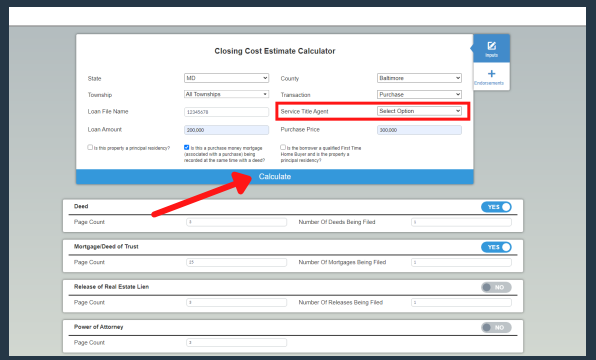Click the Release of Lien Page Count field
Screen dimensions: 596x360
[x=236, y=303]
